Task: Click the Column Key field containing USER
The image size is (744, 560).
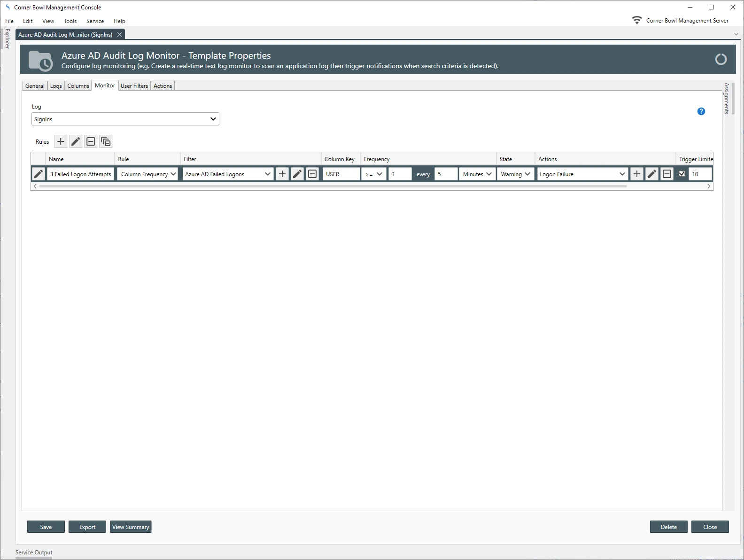Action: point(341,174)
